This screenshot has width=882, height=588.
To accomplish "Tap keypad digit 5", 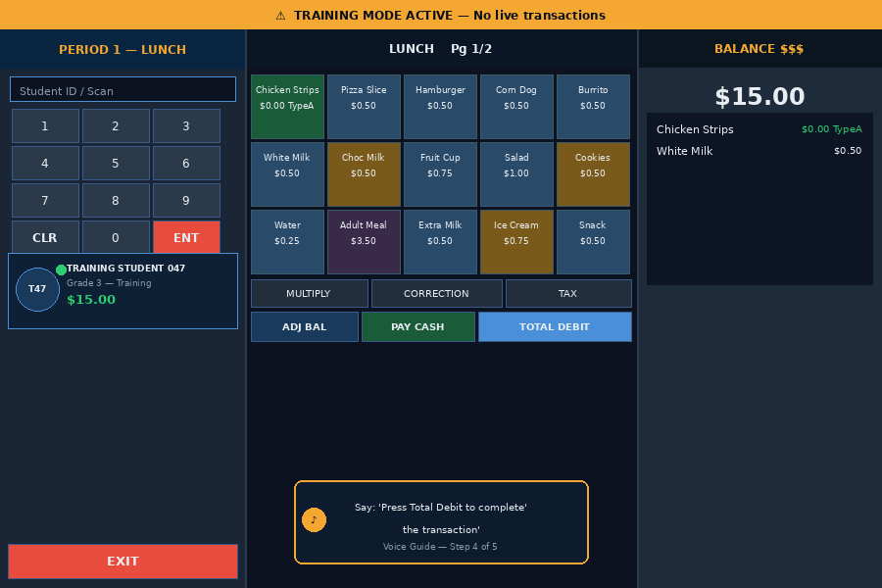I will (x=116, y=164).
